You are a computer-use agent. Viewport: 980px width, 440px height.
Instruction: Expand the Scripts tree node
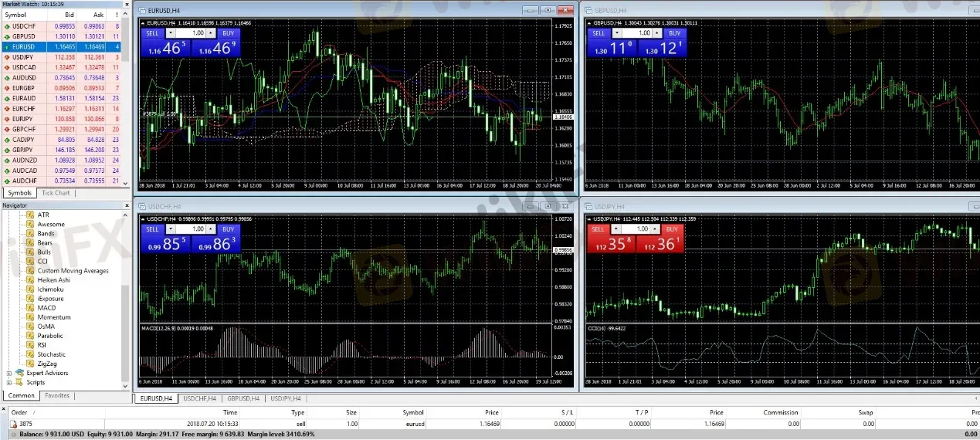(9, 383)
